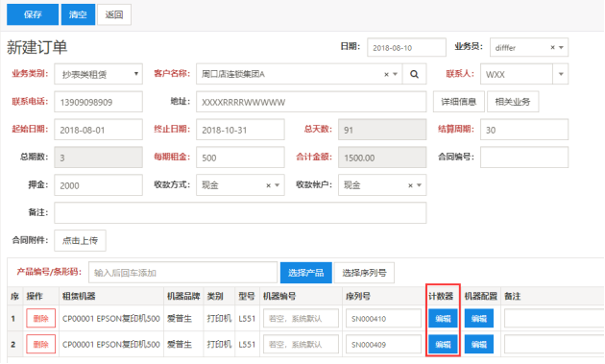Image resolution: width=605 pixels, height=364 pixels.
Task: Delete row 2 with 删除 button
Action: click(41, 344)
